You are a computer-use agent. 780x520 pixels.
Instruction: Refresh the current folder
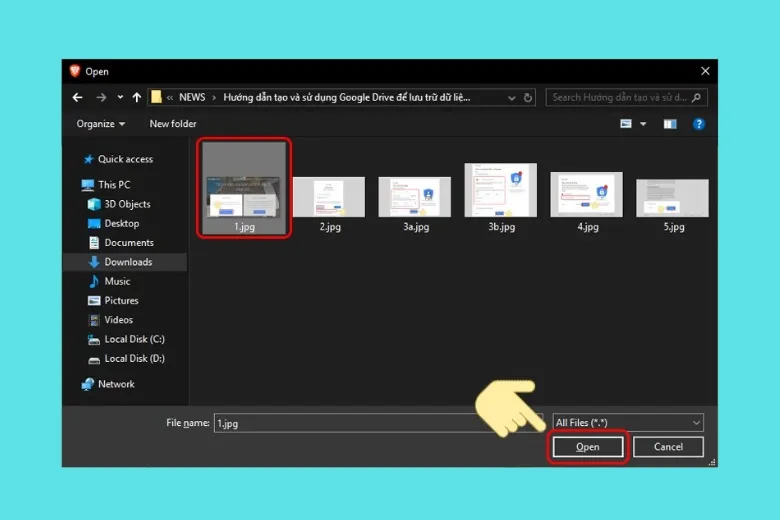(x=528, y=98)
